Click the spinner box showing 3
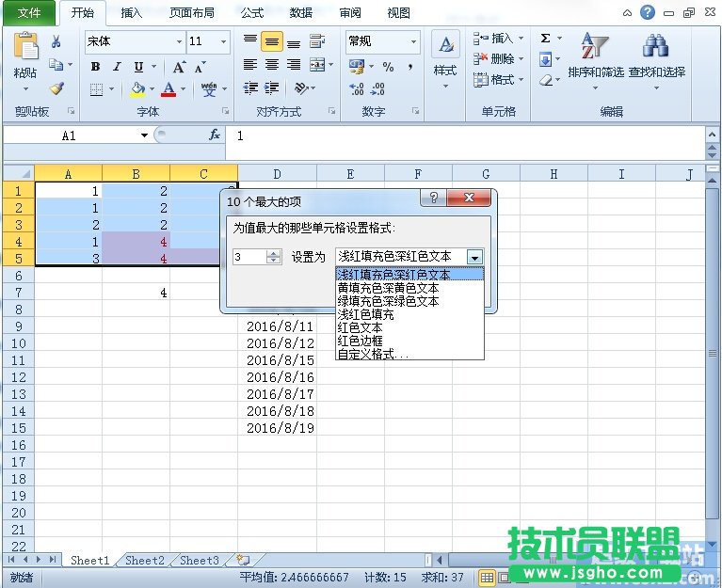722x588 pixels. [249, 257]
